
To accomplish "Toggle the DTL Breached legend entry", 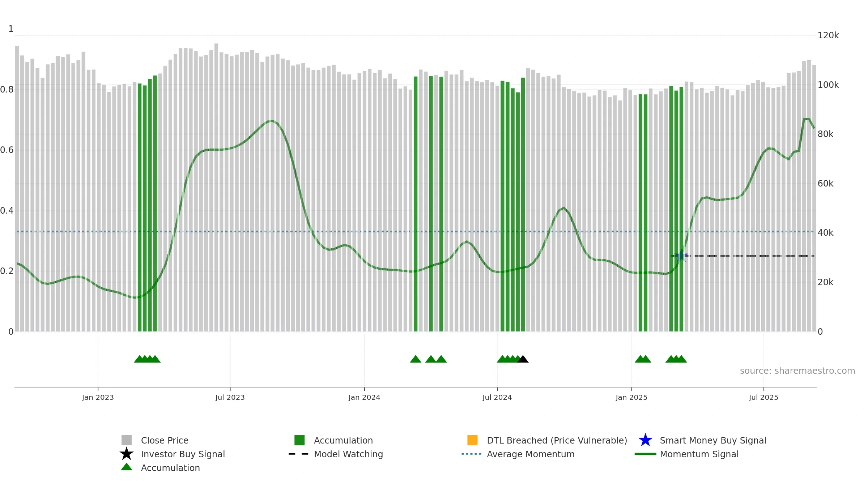I will [x=547, y=440].
